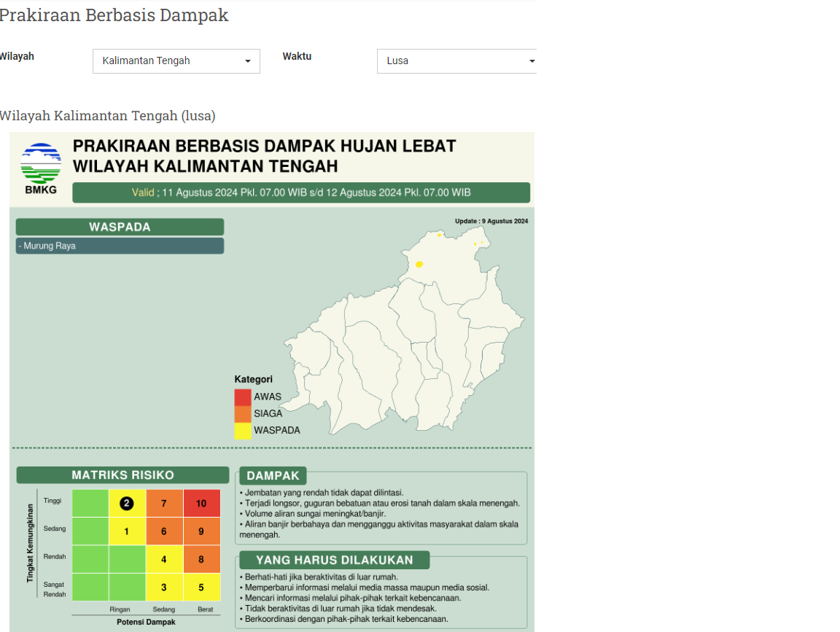Click the yellow WASPADA legend swatch
This screenshot has width=840, height=632.
point(243,431)
